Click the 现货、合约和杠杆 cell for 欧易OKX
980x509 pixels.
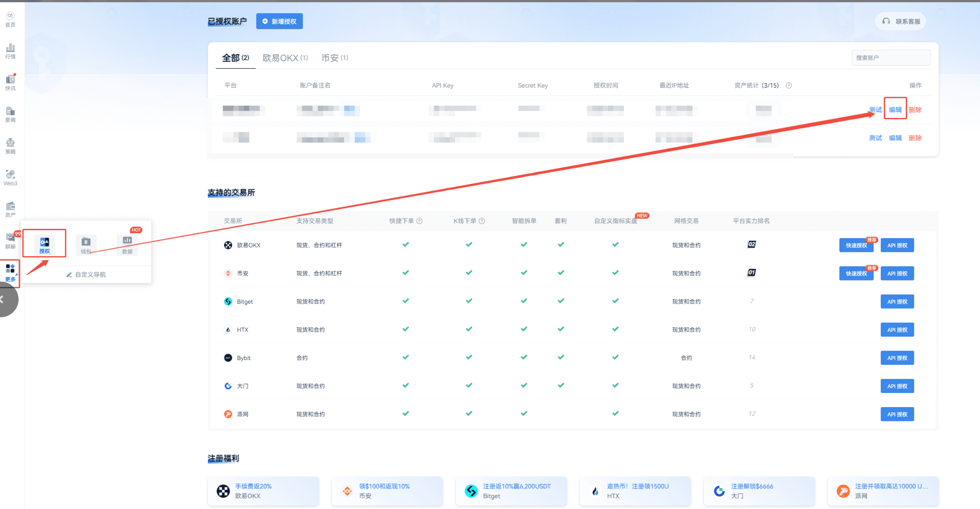tap(319, 245)
